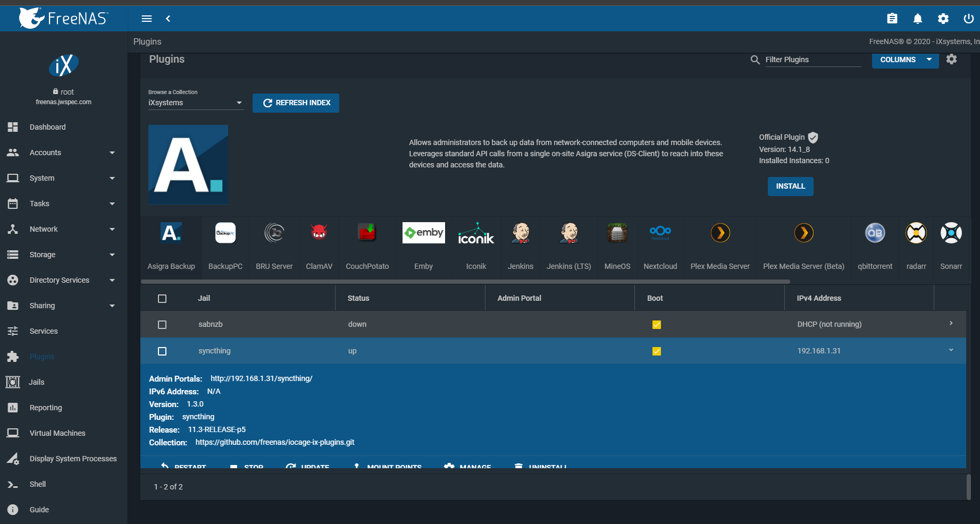Image resolution: width=980 pixels, height=524 pixels.
Task: Open the task manager clipboard icon
Action: [x=892, y=19]
